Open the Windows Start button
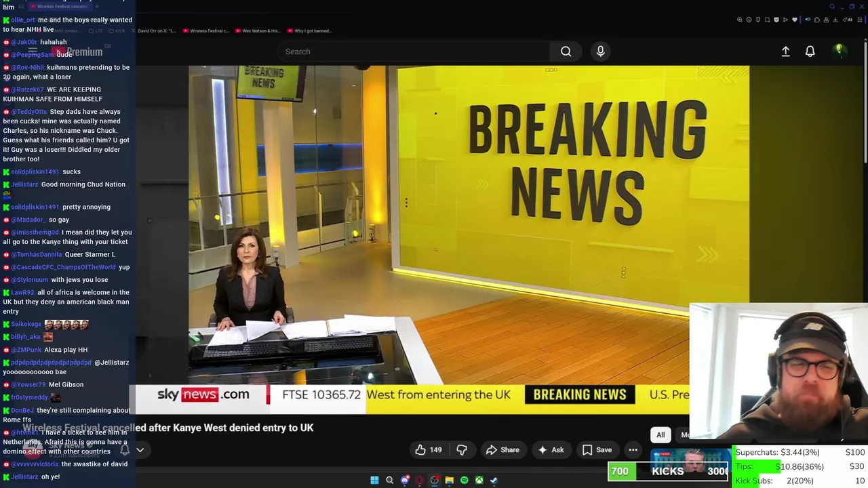The height and width of the screenshot is (488, 868). 374,480
